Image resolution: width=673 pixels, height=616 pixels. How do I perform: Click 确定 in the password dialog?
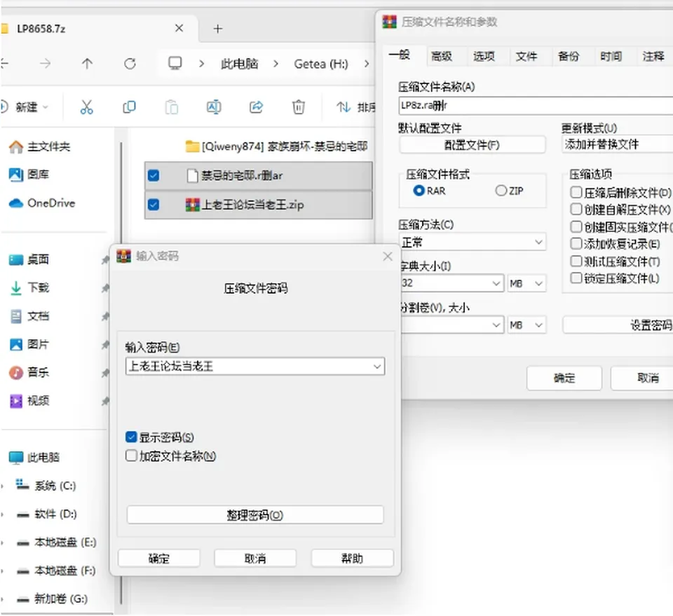159,558
